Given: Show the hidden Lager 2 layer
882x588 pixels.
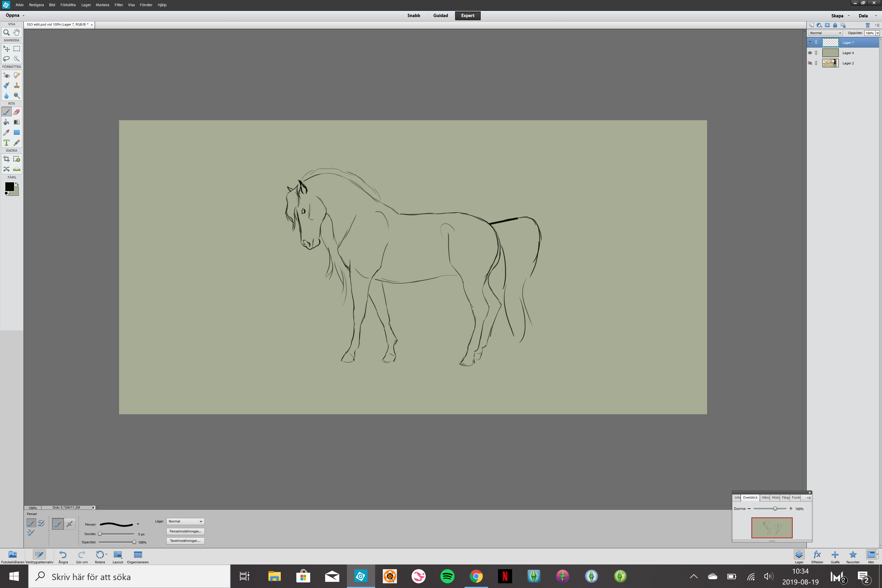Looking at the screenshot, I should (810, 63).
